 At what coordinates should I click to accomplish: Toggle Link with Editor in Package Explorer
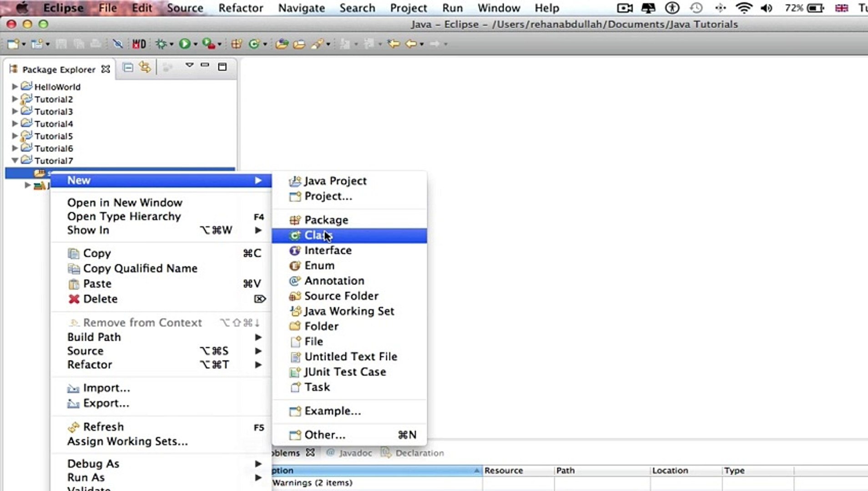tap(145, 67)
